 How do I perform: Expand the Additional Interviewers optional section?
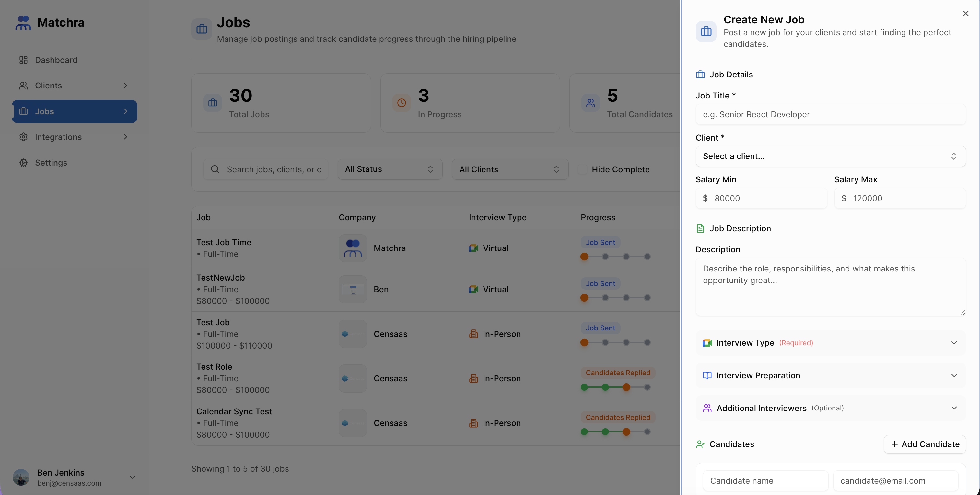(830, 408)
